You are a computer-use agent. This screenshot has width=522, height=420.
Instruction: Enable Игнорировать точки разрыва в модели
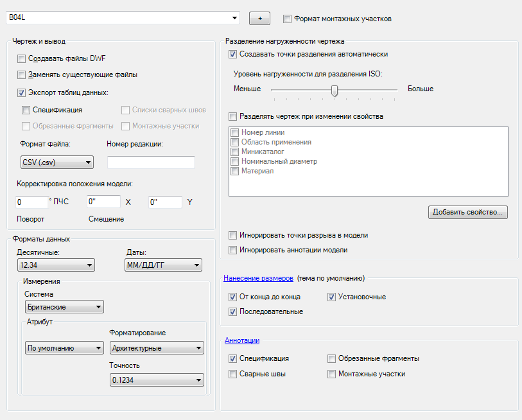click(x=233, y=236)
